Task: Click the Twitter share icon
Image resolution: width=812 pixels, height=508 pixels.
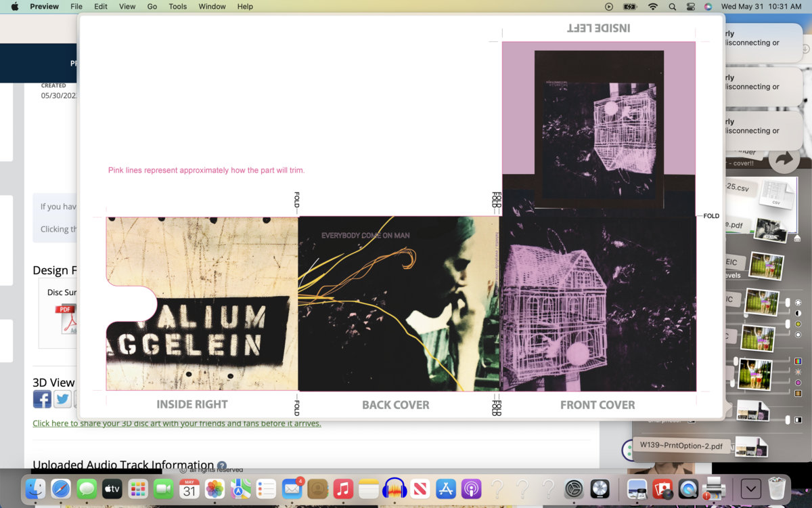Action: [x=63, y=400]
